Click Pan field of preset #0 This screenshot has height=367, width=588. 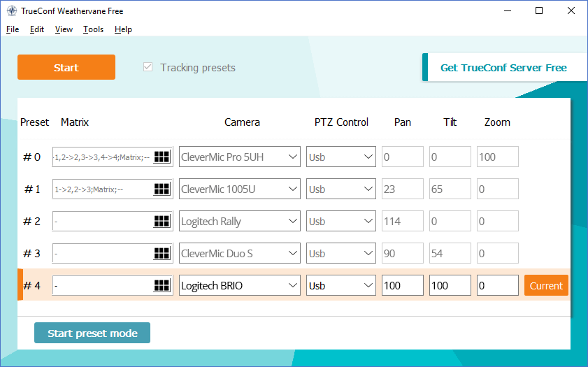pos(403,157)
